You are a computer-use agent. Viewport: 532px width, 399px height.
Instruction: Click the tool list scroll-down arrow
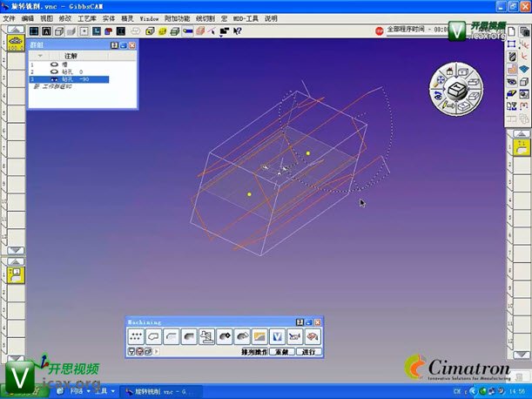click(x=16, y=251)
